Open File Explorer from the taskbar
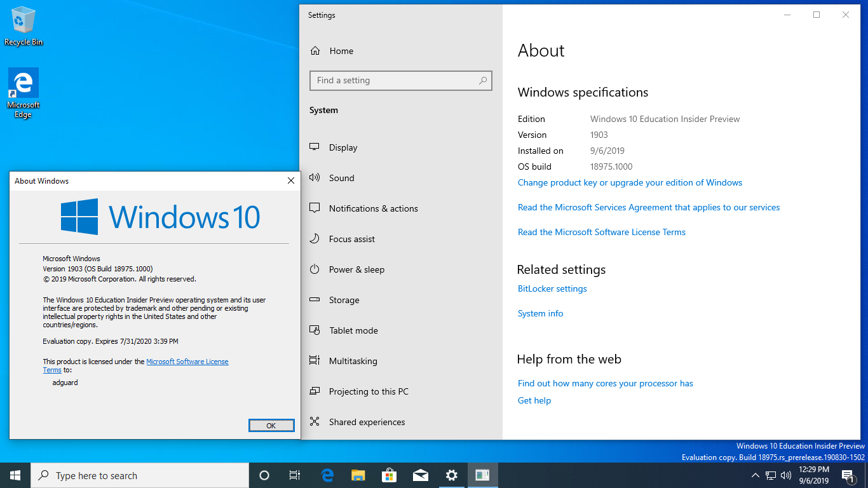This screenshot has height=488, width=868. point(358,475)
